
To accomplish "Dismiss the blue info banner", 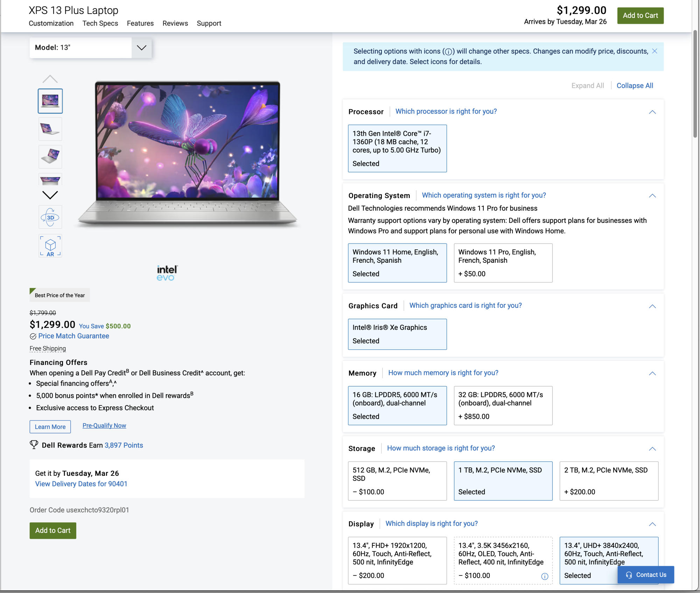I will pos(654,51).
